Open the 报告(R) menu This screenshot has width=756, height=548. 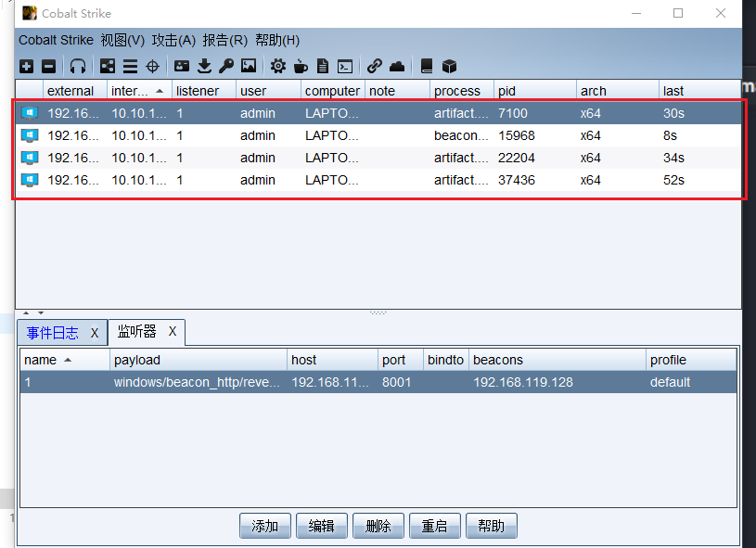[x=225, y=40]
